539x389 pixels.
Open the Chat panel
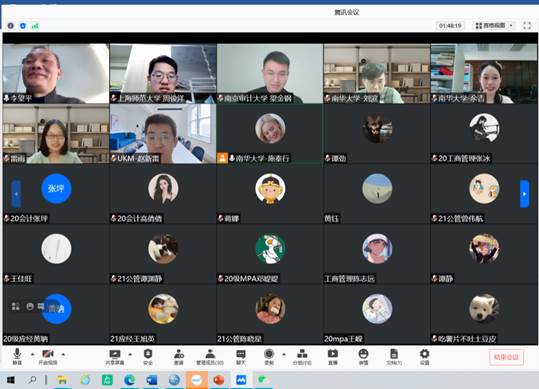pos(241,356)
